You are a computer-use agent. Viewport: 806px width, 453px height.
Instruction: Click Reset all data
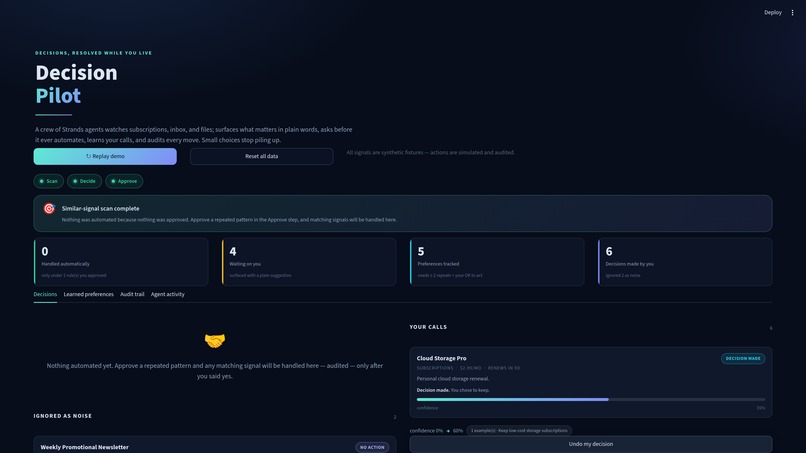pos(262,156)
